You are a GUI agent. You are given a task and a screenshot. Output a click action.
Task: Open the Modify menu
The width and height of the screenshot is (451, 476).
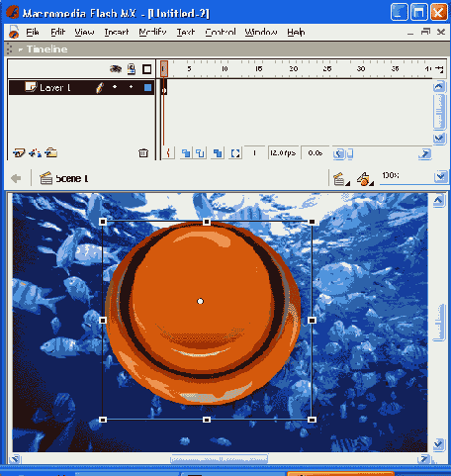[x=152, y=32]
